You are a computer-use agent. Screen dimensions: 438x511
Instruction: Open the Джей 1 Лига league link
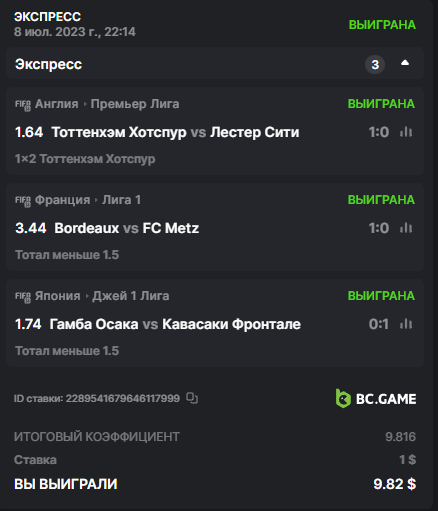click(131, 296)
